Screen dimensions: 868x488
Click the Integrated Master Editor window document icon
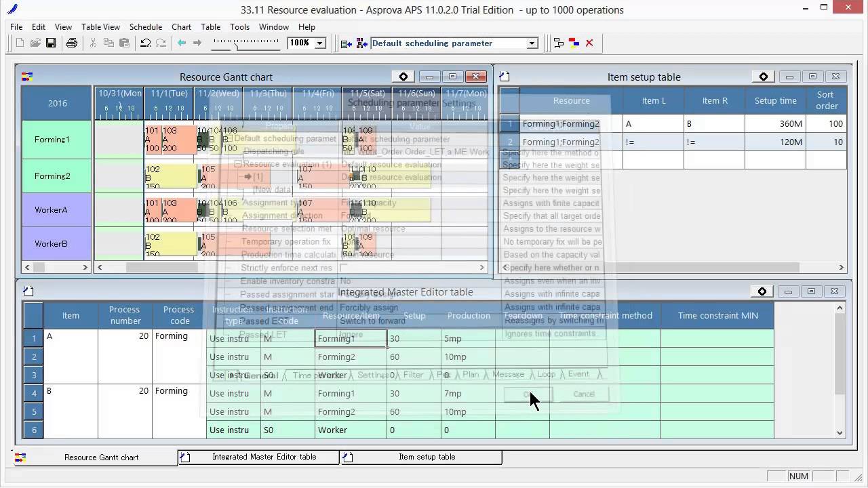click(28, 291)
